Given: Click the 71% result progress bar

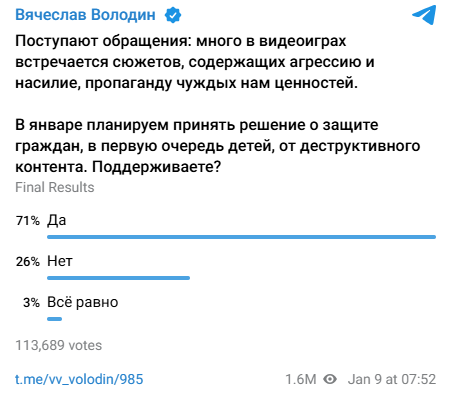Looking at the screenshot, I should coord(241,237).
